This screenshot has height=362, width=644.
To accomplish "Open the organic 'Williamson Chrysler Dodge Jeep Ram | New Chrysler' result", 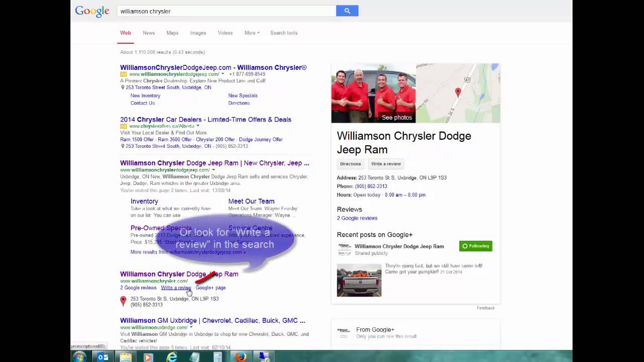I will pyautogui.click(x=215, y=163).
